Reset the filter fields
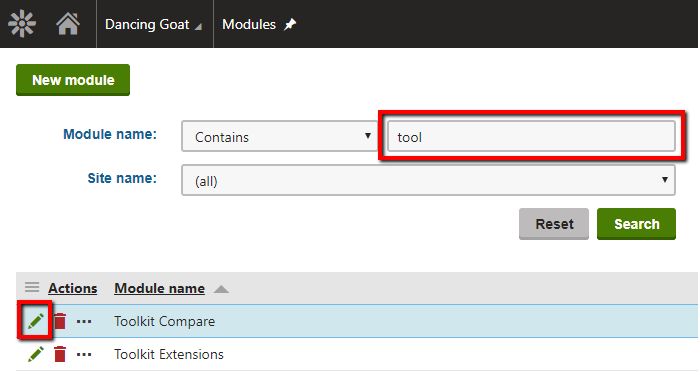 pos(554,224)
